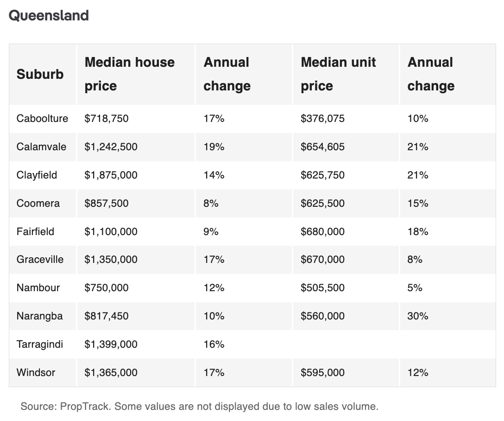Select the Narangba $817,450 house price
Image resolution: width=504 pixels, height=421 pixels.
[x=107, y=316]
